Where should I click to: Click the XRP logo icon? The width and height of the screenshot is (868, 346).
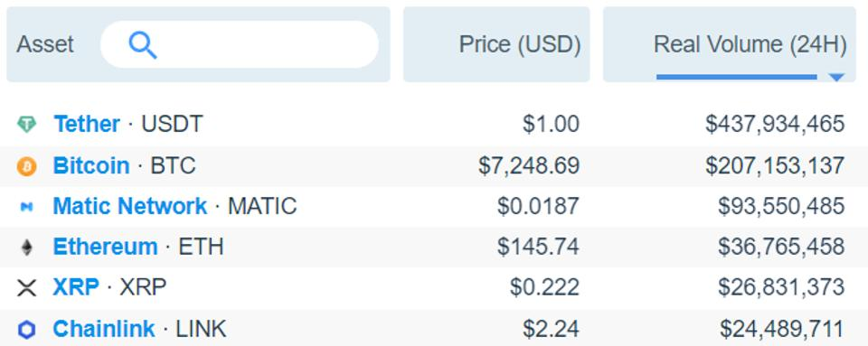point(26,288)
